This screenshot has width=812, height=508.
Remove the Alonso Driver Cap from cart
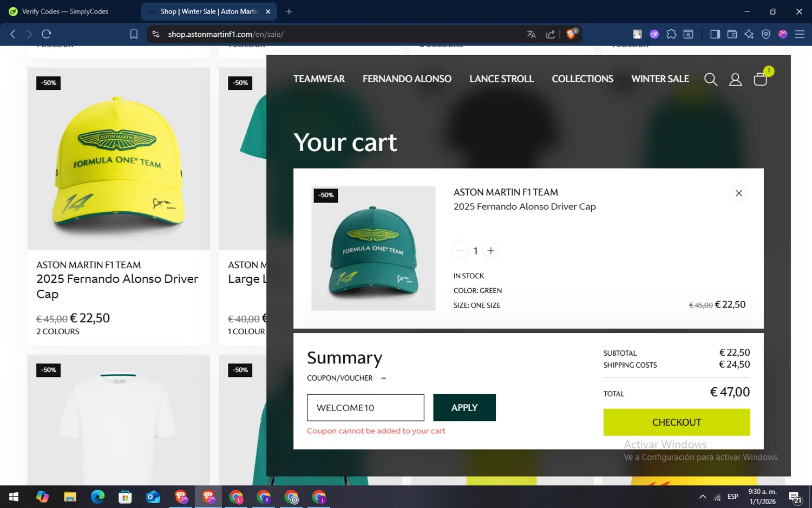click(739, 193)
